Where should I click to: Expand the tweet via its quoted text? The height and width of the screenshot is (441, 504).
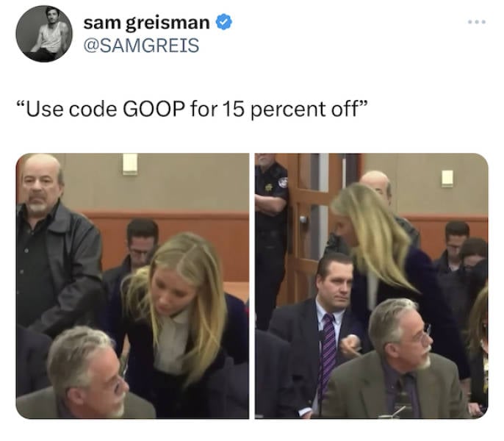[x=192, y=110]
